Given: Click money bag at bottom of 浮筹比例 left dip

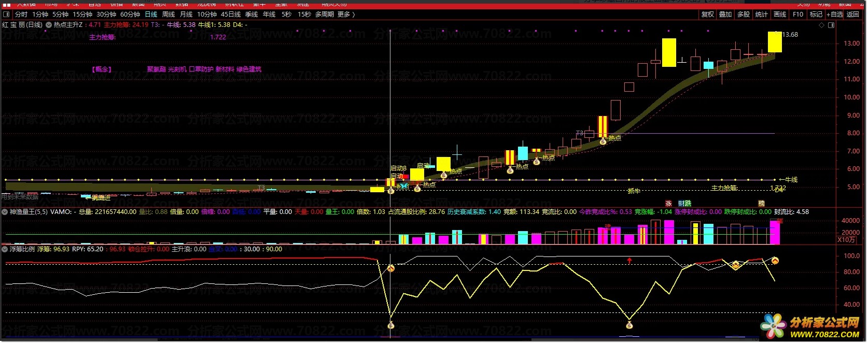Looking at the screenshot, I should coord(391,325).
